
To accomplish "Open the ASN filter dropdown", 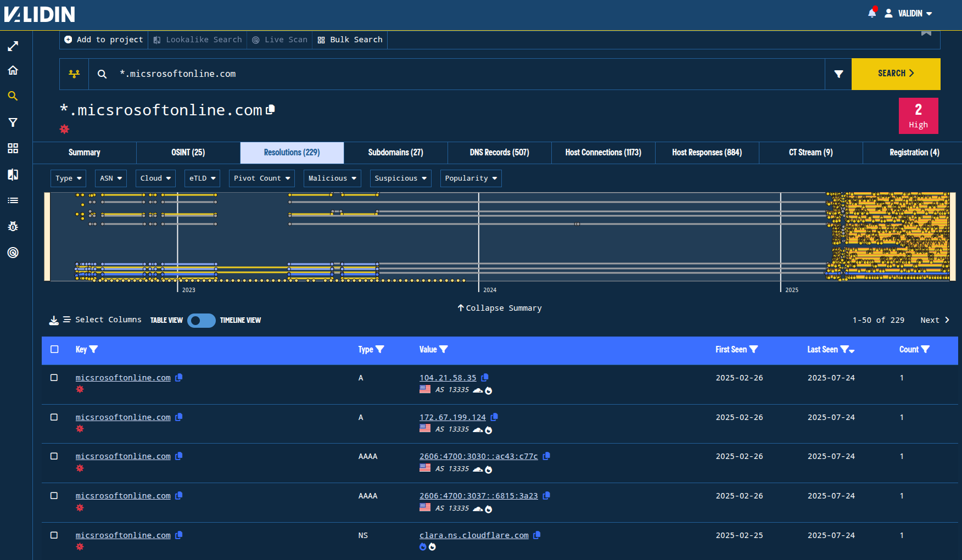I will tap(111, 178).
